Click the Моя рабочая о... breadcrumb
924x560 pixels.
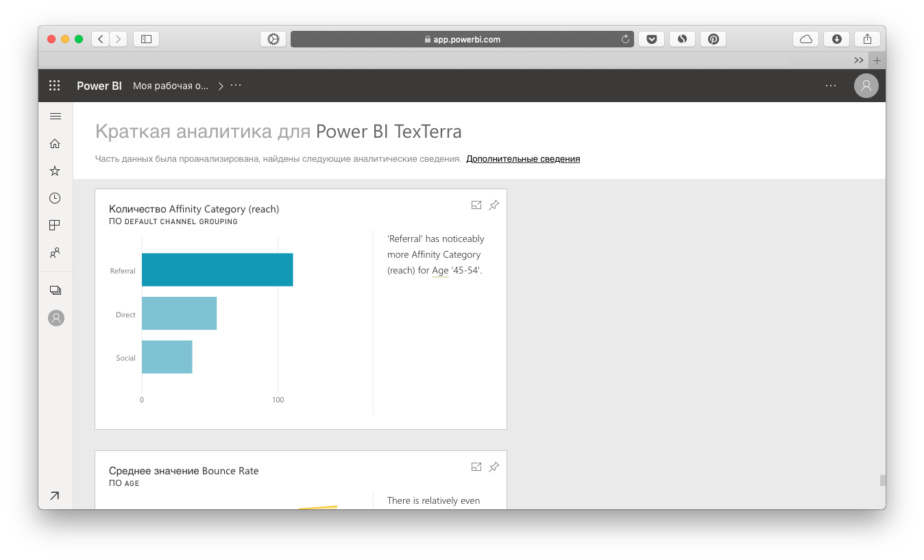click(171, 86)
